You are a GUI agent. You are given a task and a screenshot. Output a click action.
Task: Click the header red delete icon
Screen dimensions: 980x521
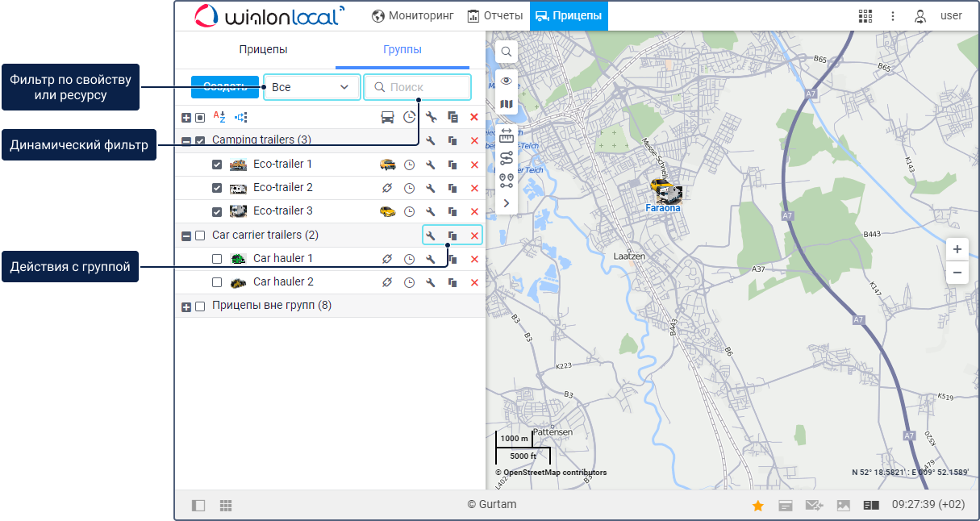click(474, 117)
